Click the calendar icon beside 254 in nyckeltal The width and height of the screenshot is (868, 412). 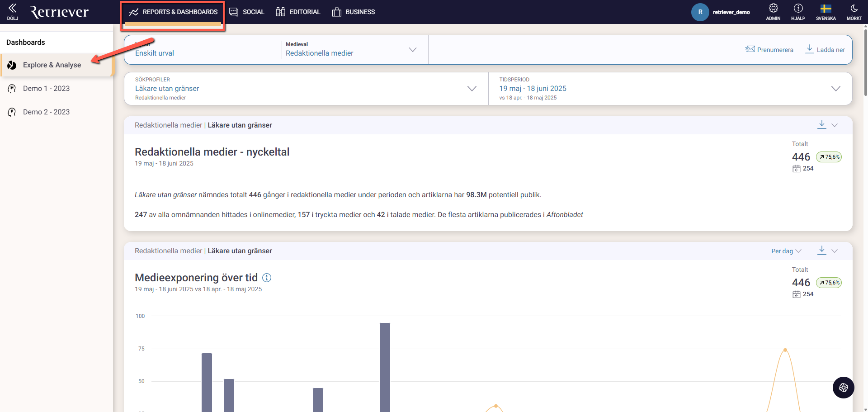[797, 169]
